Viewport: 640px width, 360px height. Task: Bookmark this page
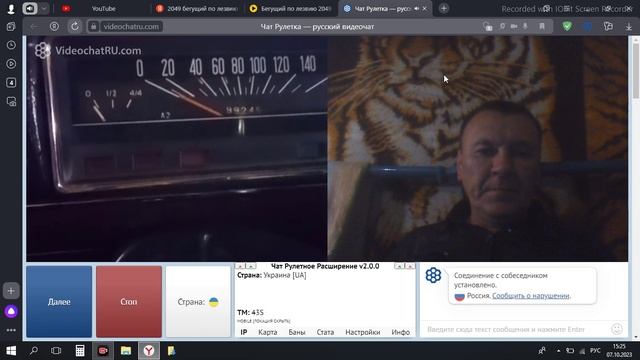pos(542,27)
